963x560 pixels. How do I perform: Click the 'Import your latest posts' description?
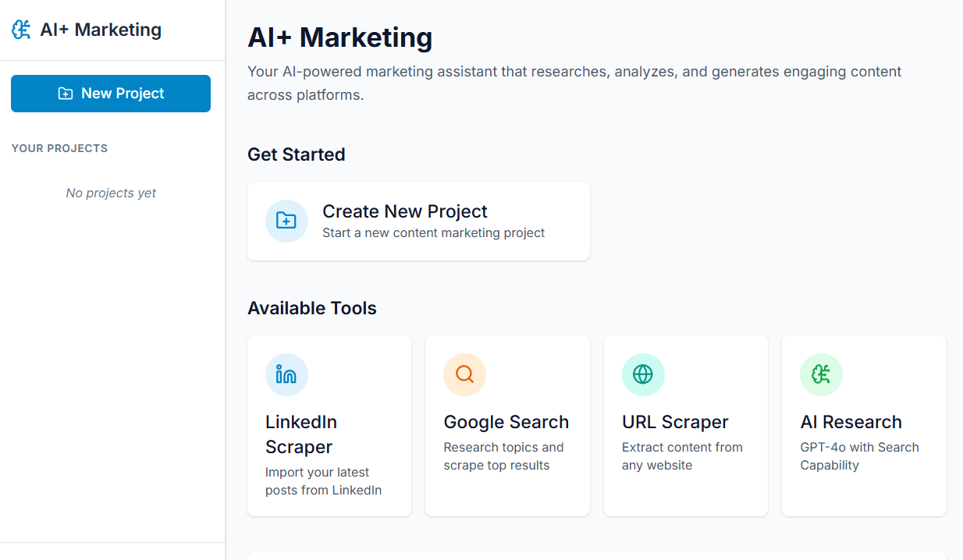(x=323, y=481)
